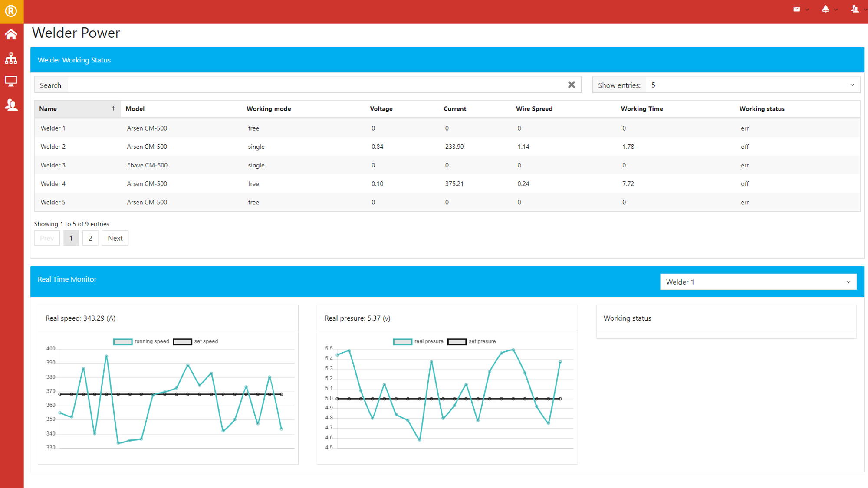Viewport: 868px width, 488px height.
Task: Click the Next pagination button
Action: 115,238
